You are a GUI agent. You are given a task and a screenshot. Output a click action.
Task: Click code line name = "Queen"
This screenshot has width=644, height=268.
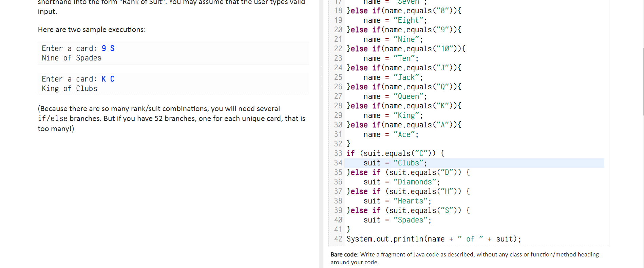click(x=395, y=96)
